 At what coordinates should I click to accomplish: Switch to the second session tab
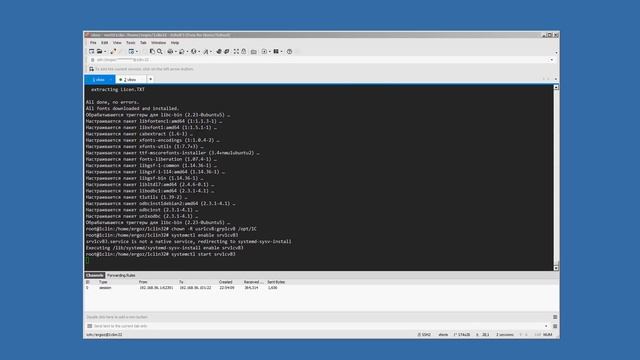pyautogui.click(x=130, y=80)
